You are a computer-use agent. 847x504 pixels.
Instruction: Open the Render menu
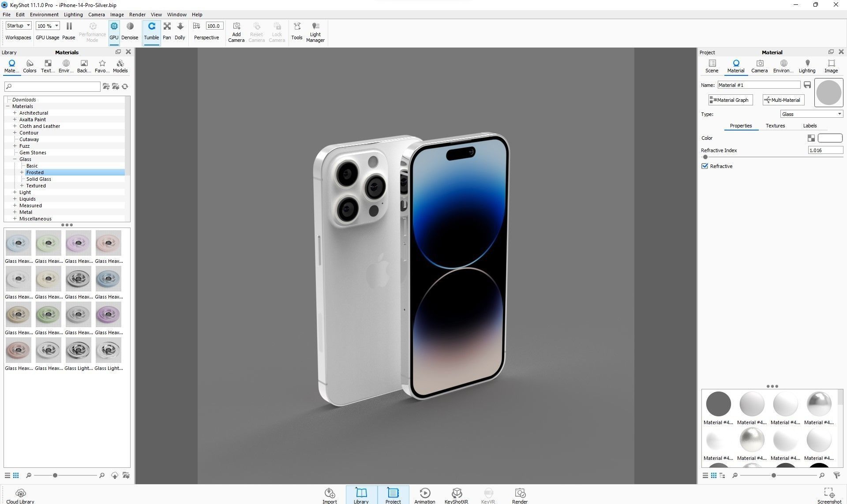(x=137, y=15)
